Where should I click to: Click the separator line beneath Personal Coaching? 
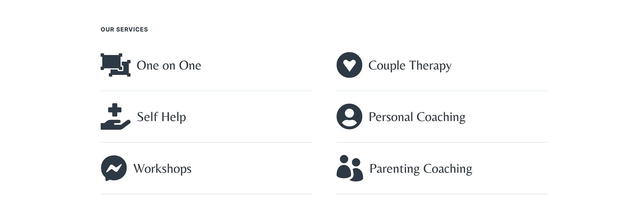click(x=442, y=142)
